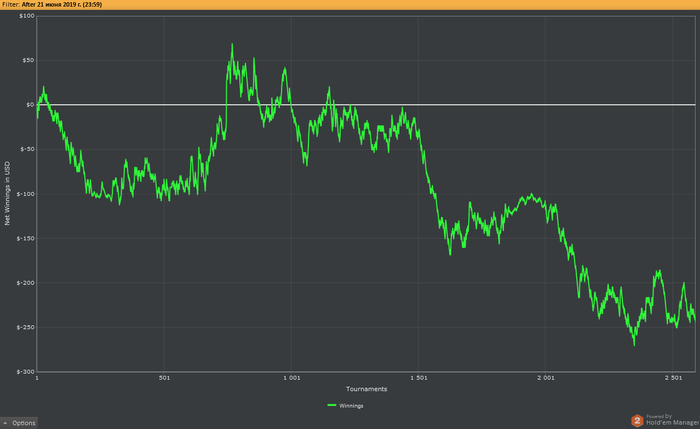Click the $-300 y-axis label

point(25,371)
